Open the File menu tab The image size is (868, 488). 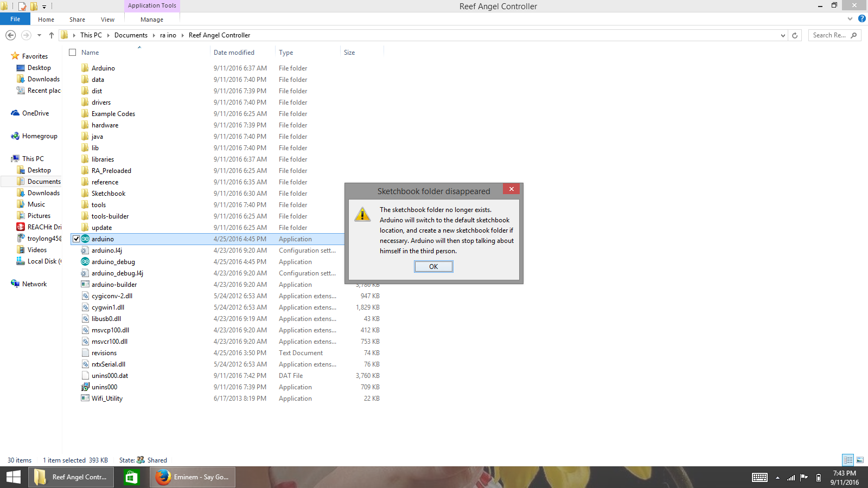[x=15, y=19]
